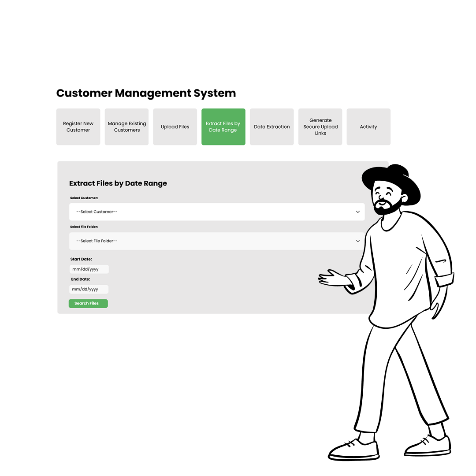Open the Manage Existing Customers section
The height and width of the screenshot is (476, 476).
[126, 126]
